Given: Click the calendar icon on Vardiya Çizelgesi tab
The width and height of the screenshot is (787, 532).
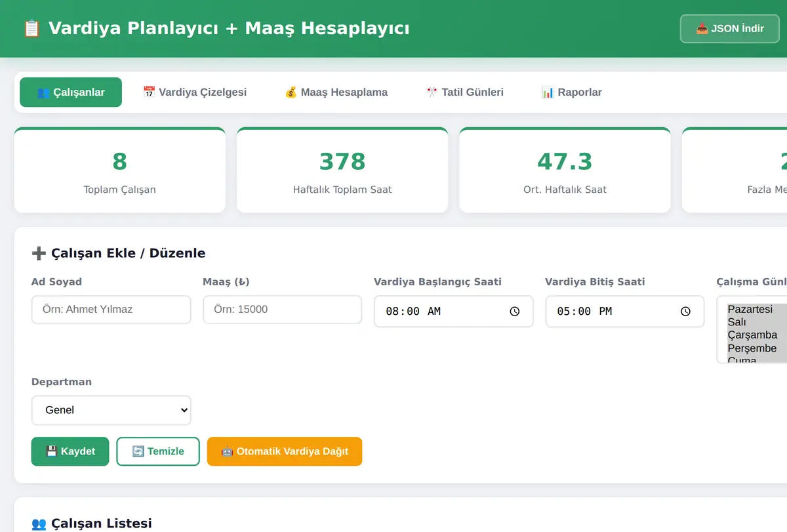Looking at the screenshot, I should (x=149, y=92).
